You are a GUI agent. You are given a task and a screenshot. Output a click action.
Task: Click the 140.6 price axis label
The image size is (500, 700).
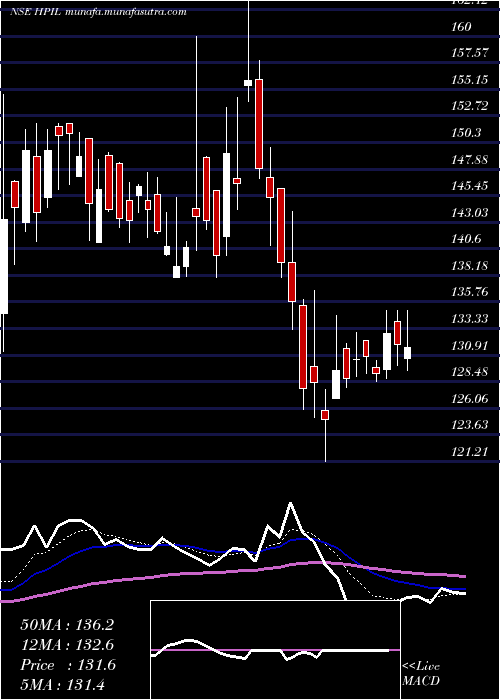click(x=466, y=239)
